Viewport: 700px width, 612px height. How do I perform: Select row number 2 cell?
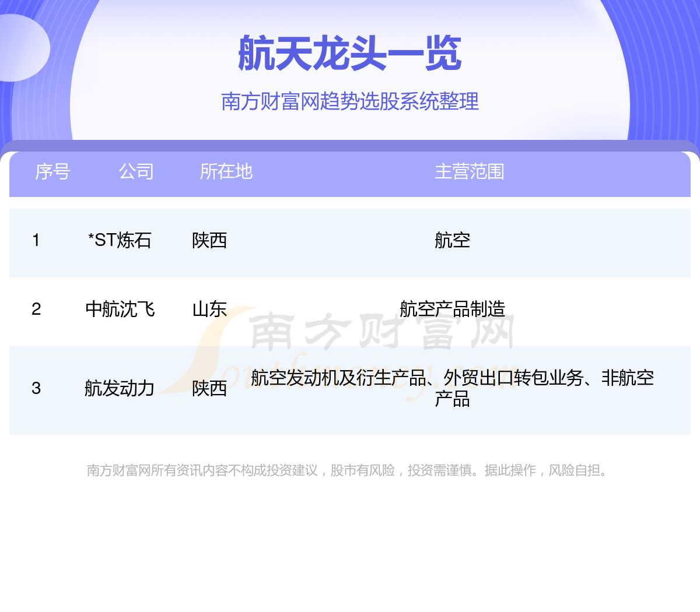coord(36,309)
